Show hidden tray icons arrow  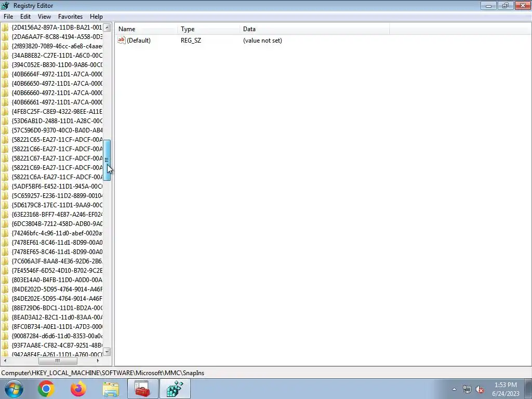point(454,389)
